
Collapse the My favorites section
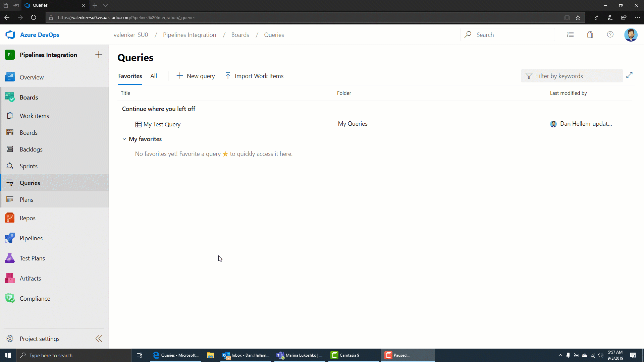point(124,139)
